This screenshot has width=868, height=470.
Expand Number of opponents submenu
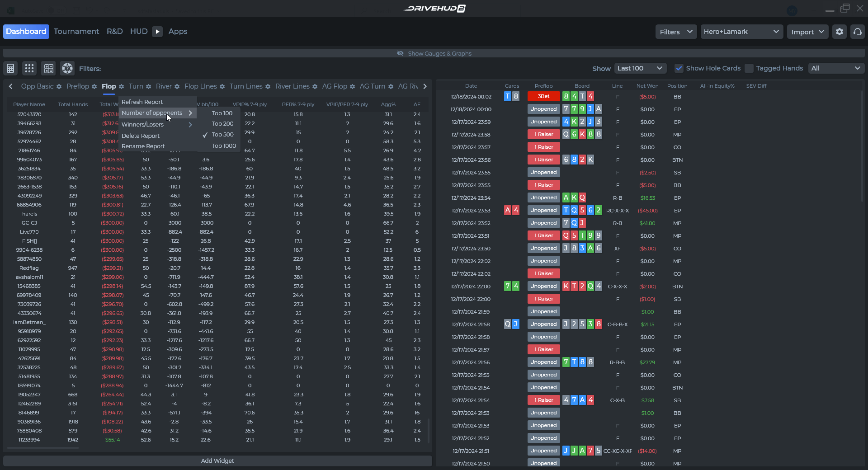pyautogui.click(x=157, y=113)
